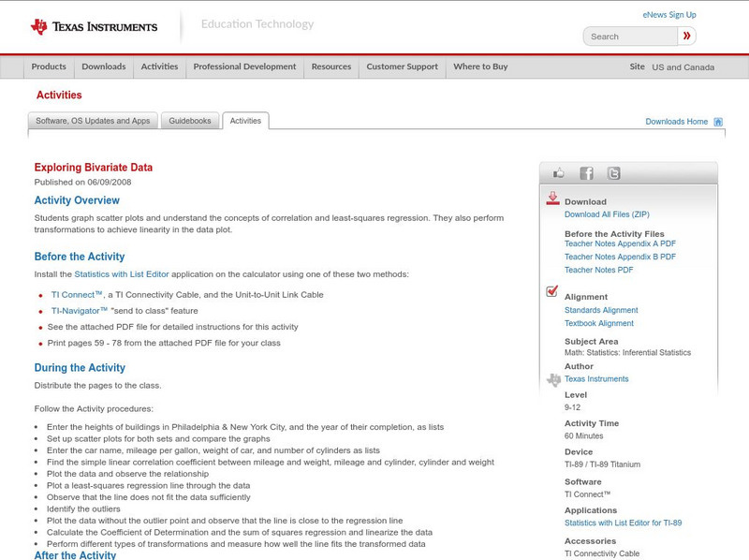Click the 'Identify the outliers' bullet
Screen dimensions: 749x560
pyautogui.click(x=83, y=508)
